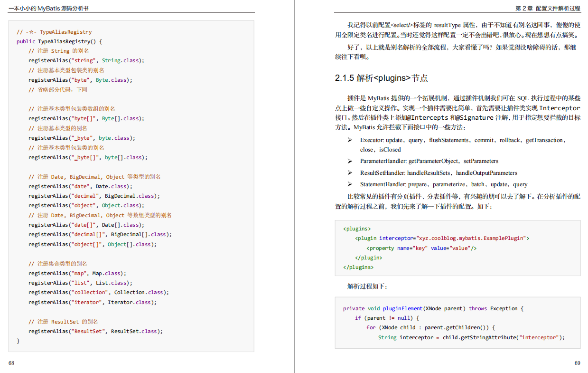Click the page number 68
This screenshot has height=373, width=588.
click(x=11, y=363)
